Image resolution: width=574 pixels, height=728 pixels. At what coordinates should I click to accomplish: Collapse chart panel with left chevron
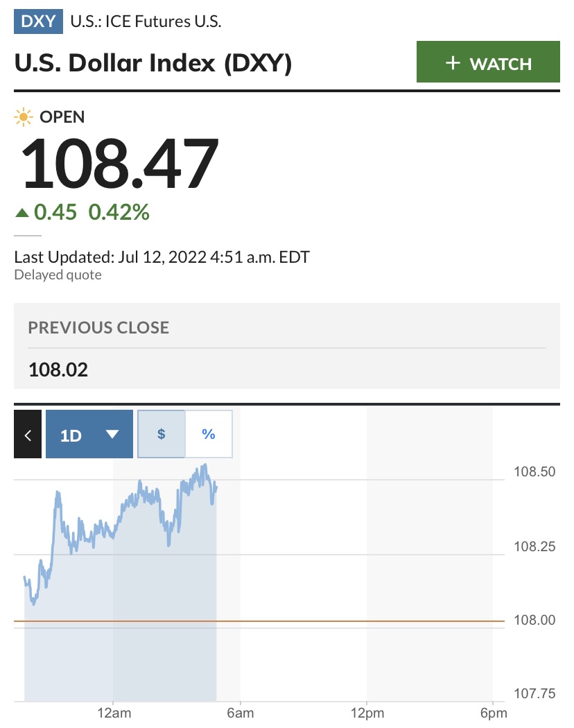28,435
